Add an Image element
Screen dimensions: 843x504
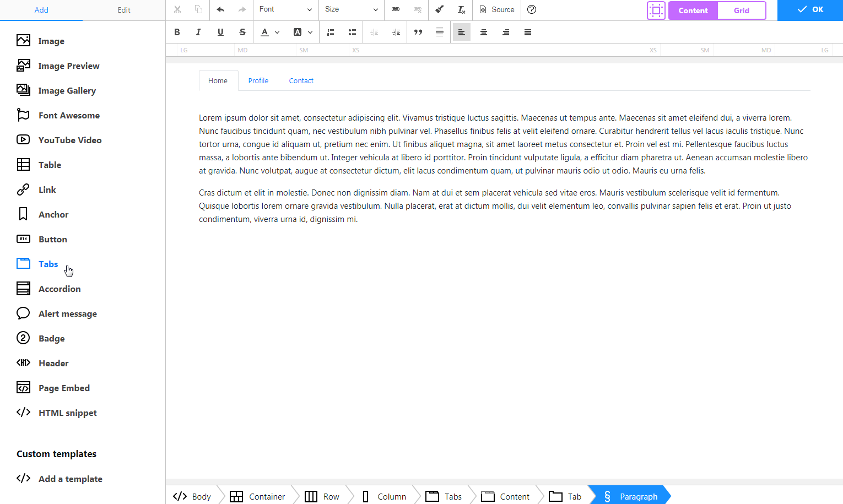pyautogui.click(x=41, y=41)
